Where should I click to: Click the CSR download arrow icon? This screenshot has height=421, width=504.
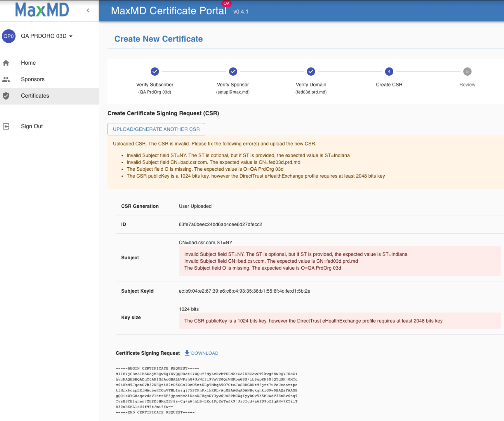[187, 353]
